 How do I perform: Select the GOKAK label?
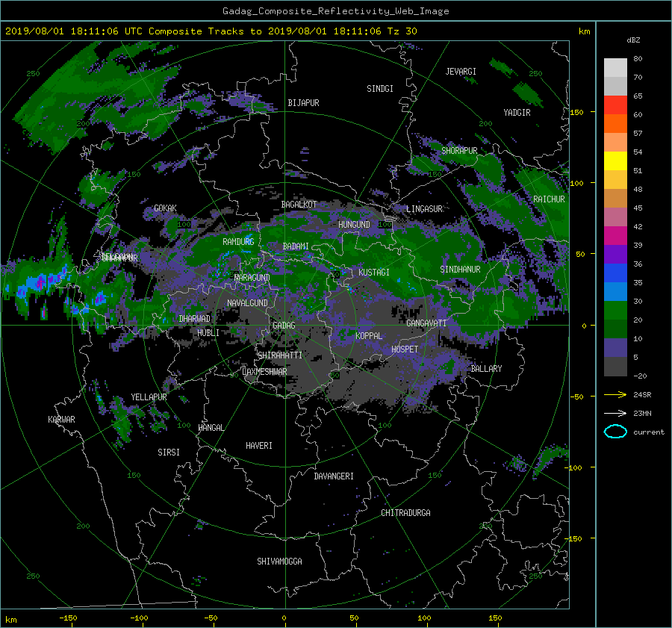(x=166, y=208)
